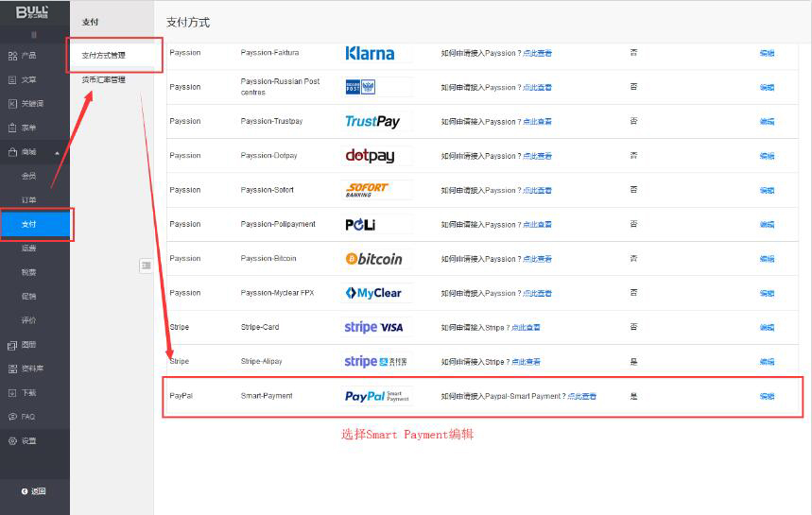Click the BULL logo at top left

34,12
